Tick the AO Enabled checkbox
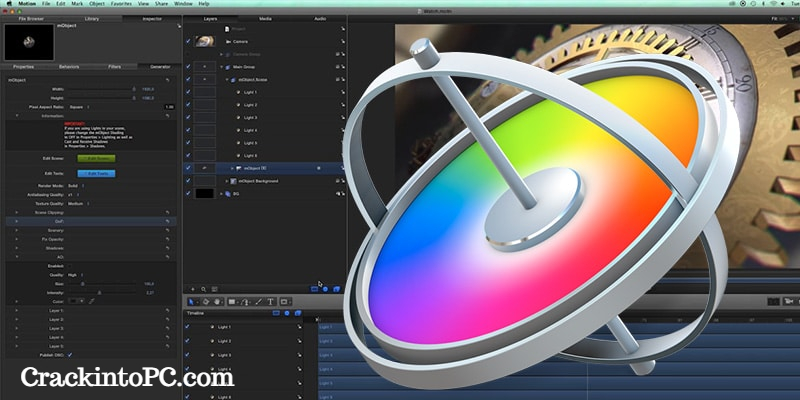 click(70, 266)
